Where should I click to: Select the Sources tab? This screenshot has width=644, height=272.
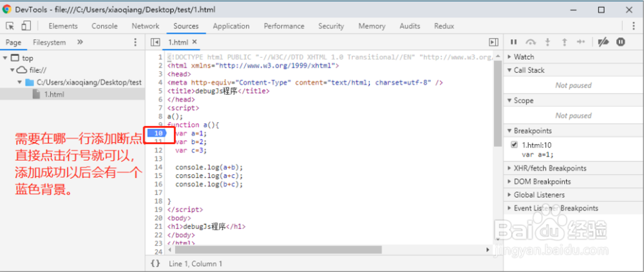(186, 26)
